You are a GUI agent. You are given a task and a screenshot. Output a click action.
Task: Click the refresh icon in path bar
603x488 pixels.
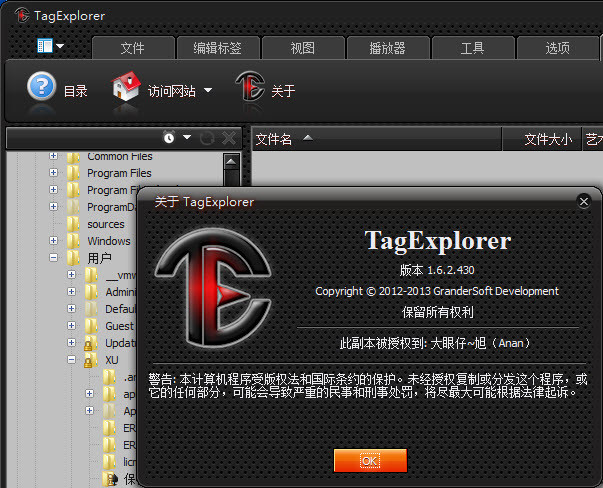tap(207, 138)
